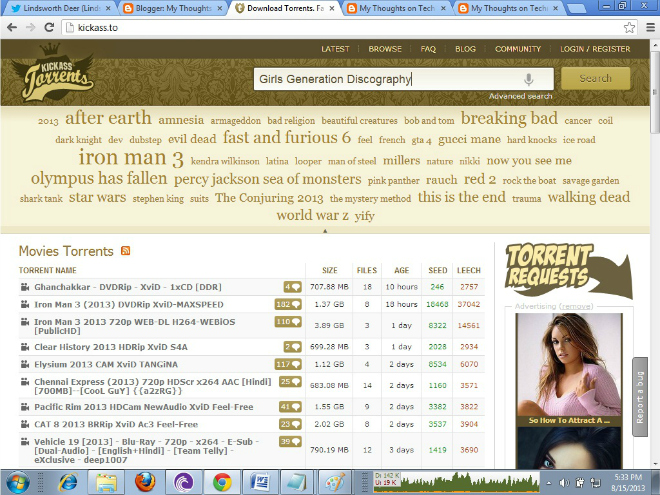Collapse the tag cloud with arrow
The image size is (660, 495).
tap(325, 231)
